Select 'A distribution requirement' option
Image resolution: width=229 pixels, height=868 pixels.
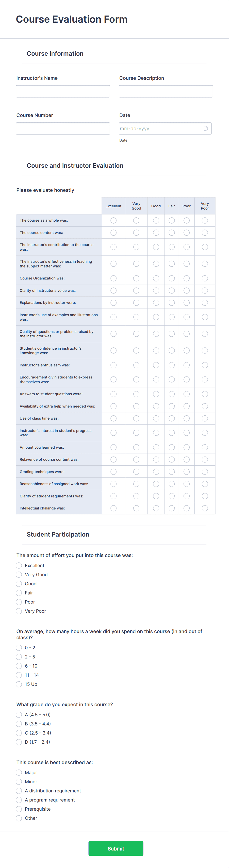[19, 791]
